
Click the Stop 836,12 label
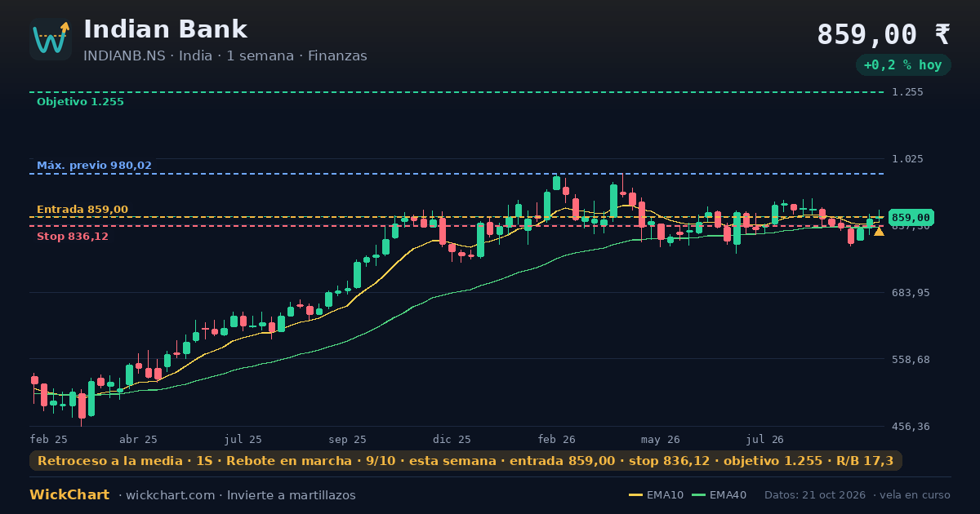73,237
